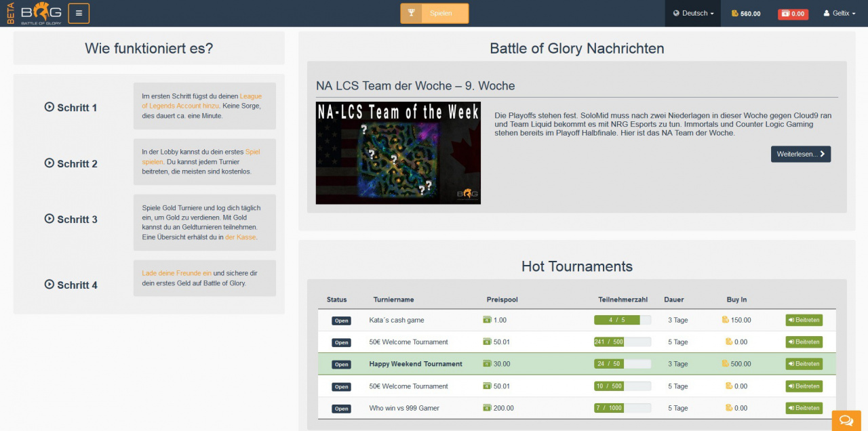Click the Buy In column header

click(x=736, y=300)
